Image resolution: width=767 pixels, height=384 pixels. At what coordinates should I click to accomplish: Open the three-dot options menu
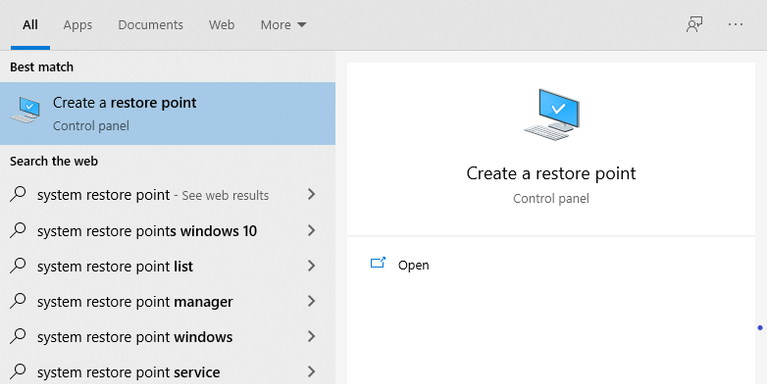[735, 24]
